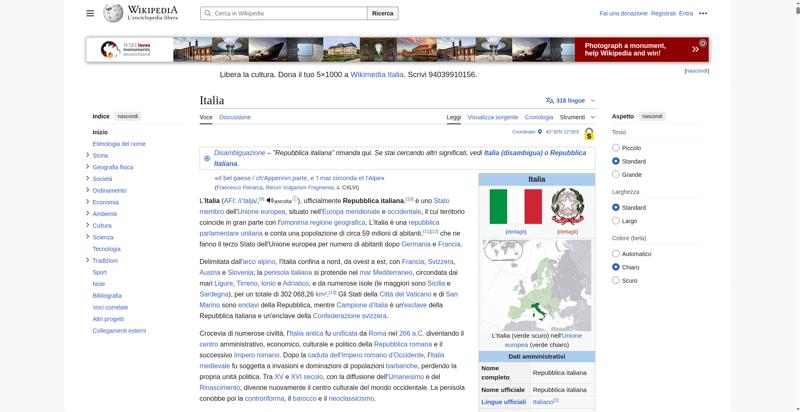Image resolution: width=800 pixels, height=412 pixels.
Task: Select the Leggi tab
Action: point(454,117)
